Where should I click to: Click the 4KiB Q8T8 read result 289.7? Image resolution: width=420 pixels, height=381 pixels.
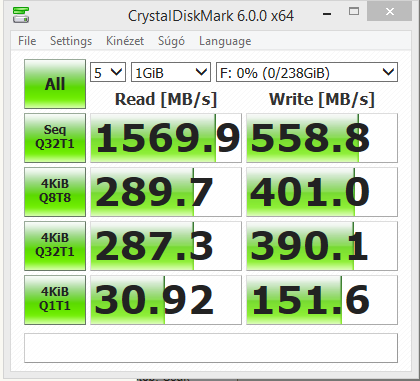(x=166, y=192)
